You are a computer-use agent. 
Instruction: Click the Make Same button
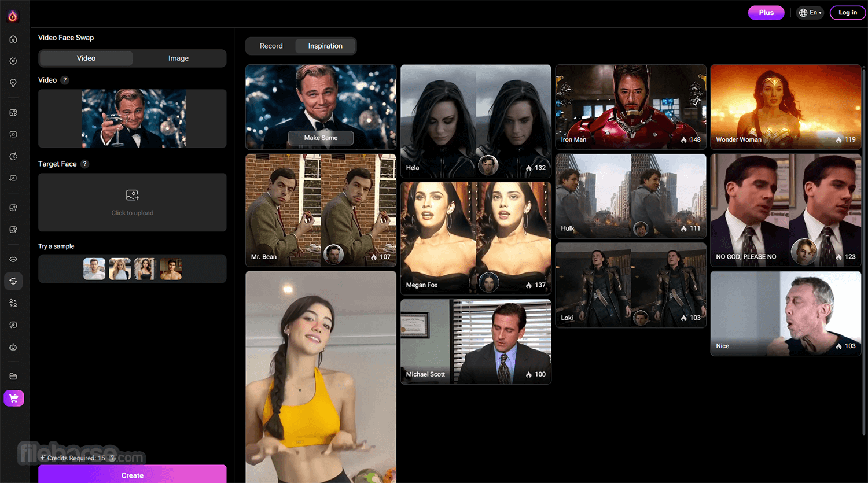(x=321, y=138)
